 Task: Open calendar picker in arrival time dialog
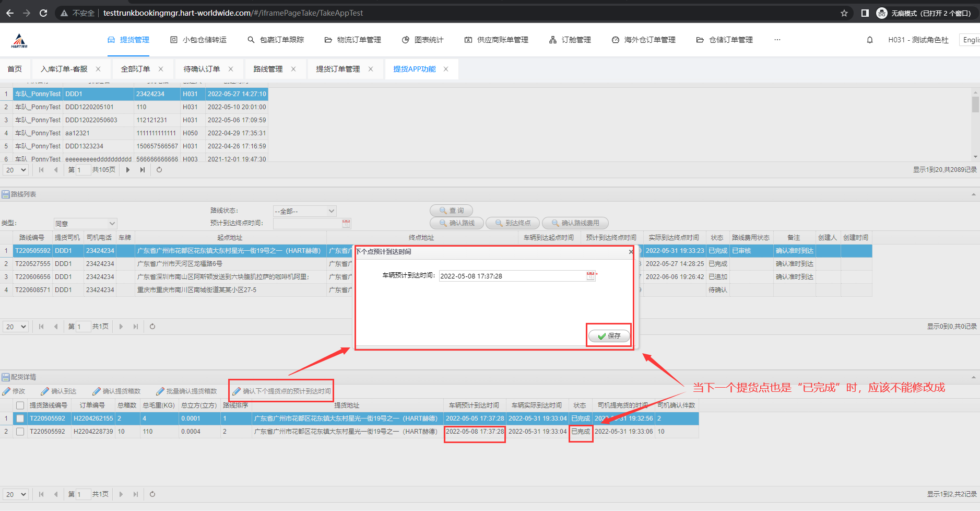click(590, 276)
